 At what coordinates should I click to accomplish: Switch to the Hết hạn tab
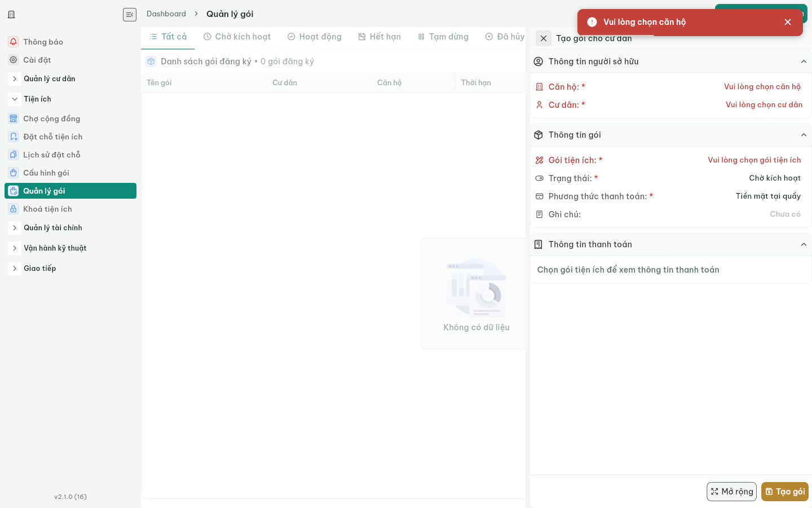379,37
